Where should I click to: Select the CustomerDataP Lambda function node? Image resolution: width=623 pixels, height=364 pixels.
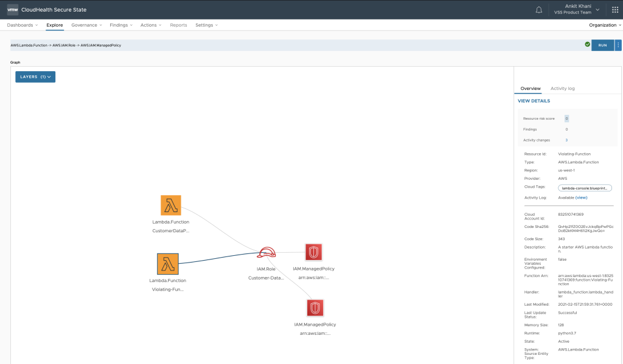click(x=171, y=205)
